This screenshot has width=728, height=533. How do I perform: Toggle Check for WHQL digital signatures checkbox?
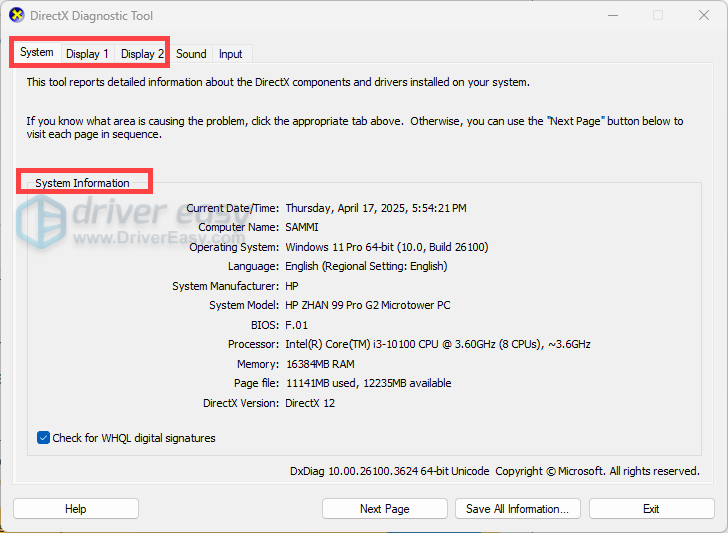[44, 438]
